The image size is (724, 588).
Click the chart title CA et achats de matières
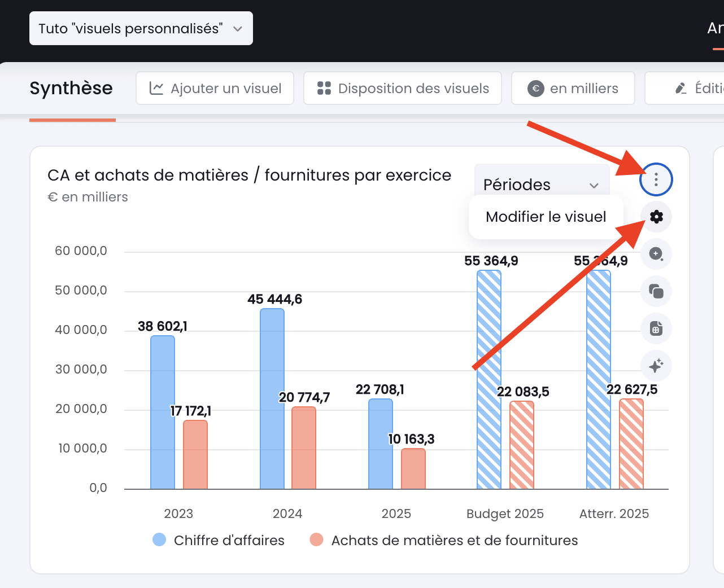click(x=250, y=175)
